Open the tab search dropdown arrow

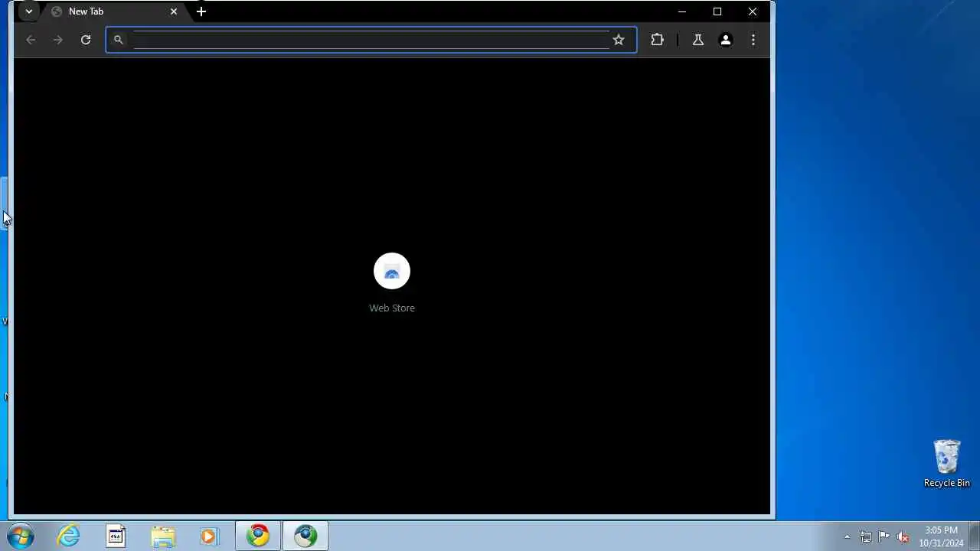29,11
